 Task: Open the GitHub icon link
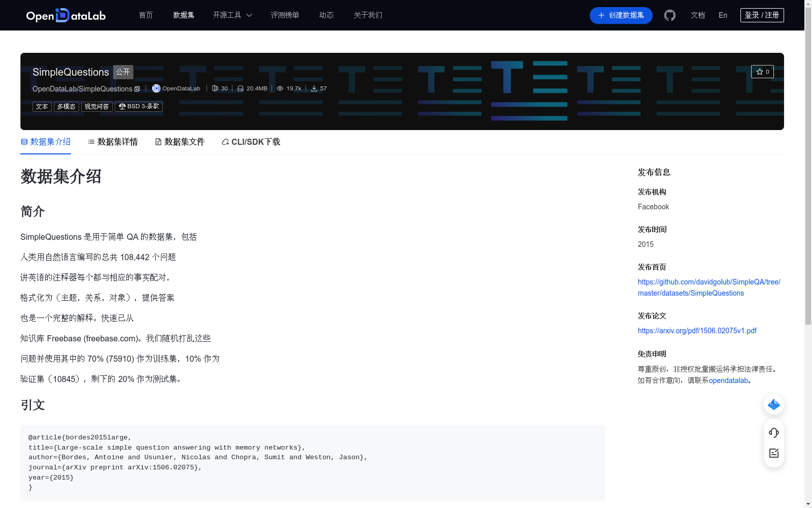pyautogui.click(x=670, y=15)
